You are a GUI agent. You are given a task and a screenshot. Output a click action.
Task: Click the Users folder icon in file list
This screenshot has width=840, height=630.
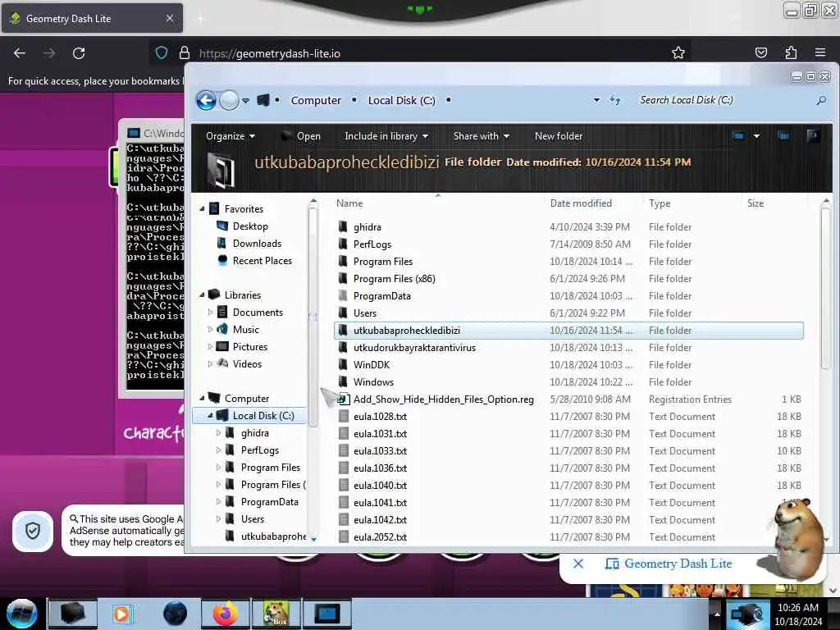(x=343, y=313)
